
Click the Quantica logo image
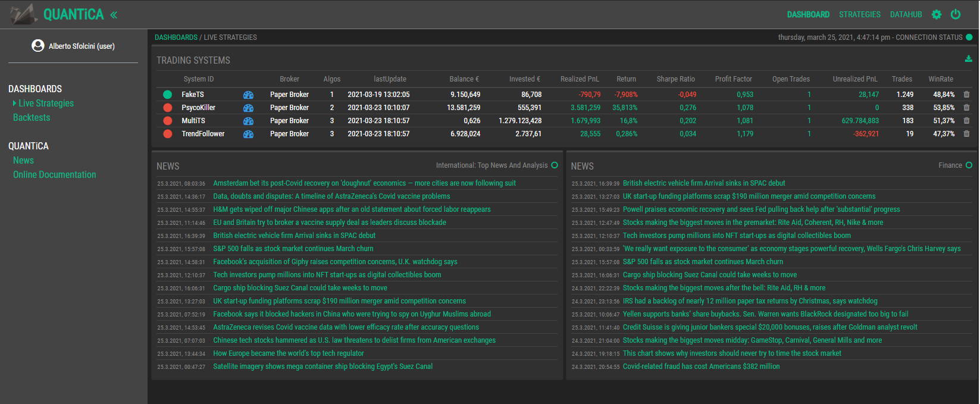(x=24, y=14)
